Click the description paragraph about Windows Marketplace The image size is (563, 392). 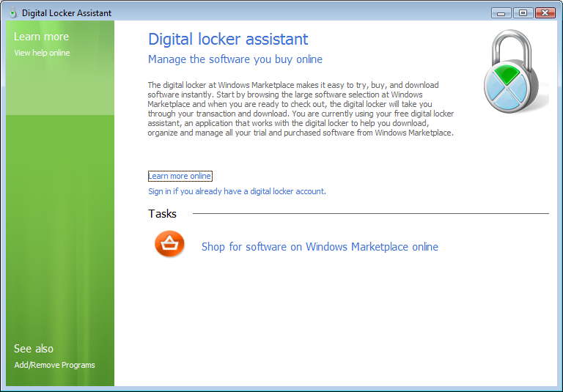301,108
